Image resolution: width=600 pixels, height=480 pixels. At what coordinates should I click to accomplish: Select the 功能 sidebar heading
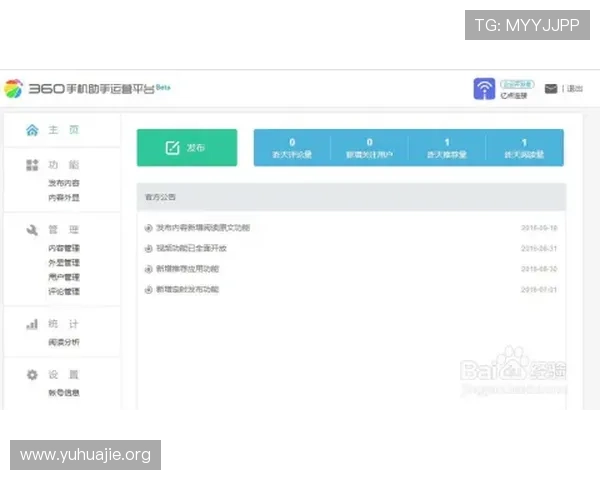click(x=64, y=165)
